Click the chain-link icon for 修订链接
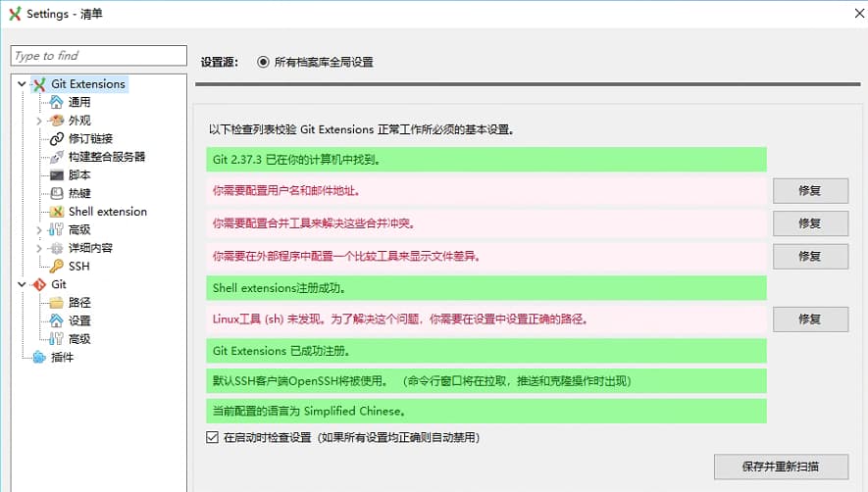 57,138
